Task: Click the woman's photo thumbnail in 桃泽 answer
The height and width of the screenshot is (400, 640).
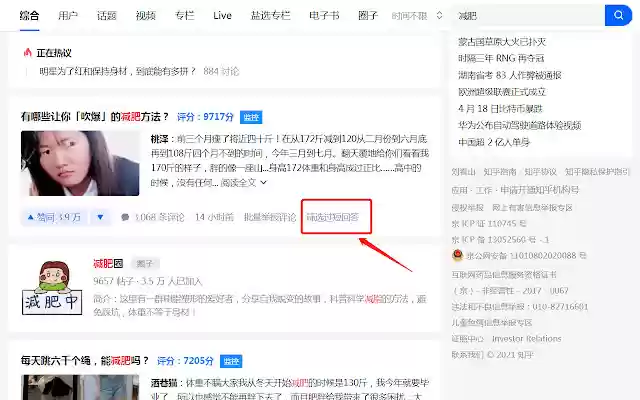Action: (80, 163)
